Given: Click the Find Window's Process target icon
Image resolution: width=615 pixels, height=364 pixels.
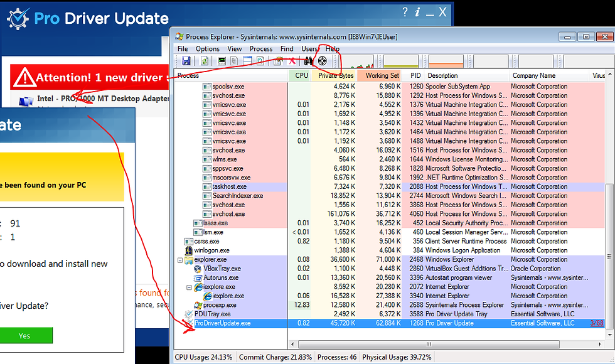Looking at the screenshot, I should [323, 61].
